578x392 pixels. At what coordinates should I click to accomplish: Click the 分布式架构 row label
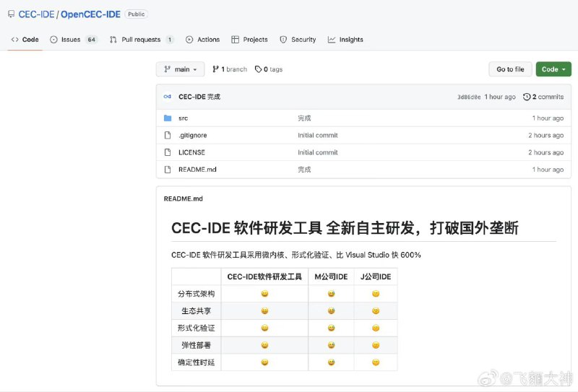tap(196, 294)
